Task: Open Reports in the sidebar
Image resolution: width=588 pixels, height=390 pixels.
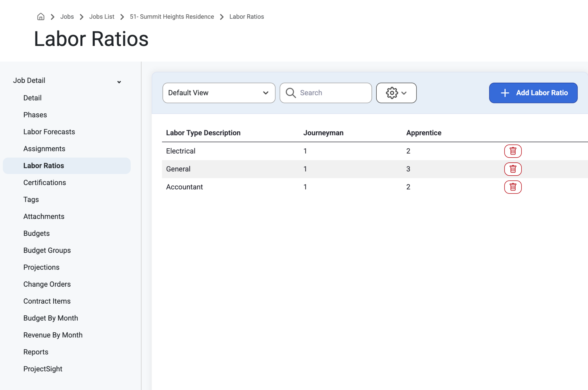Action: pos(36,352)
